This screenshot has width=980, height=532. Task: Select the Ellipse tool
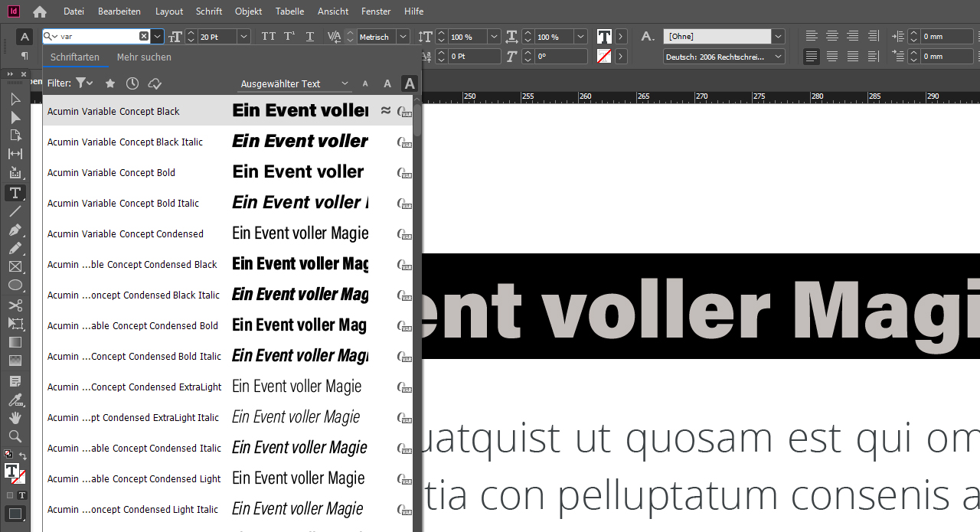[15, 285]
